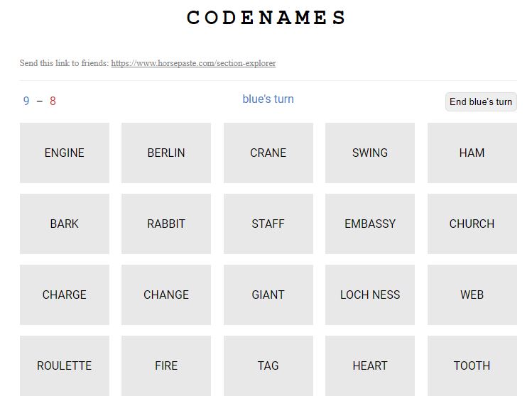Select the RABBIT word card

(x=166, y=224)
